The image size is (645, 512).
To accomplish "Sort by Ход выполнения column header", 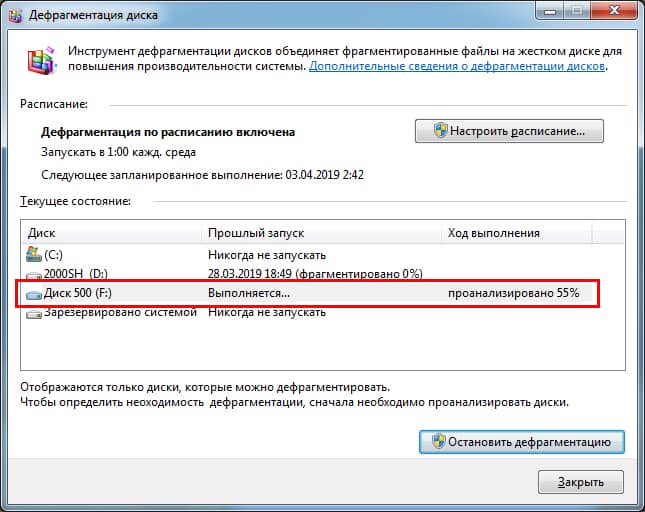I will point(517,233).
